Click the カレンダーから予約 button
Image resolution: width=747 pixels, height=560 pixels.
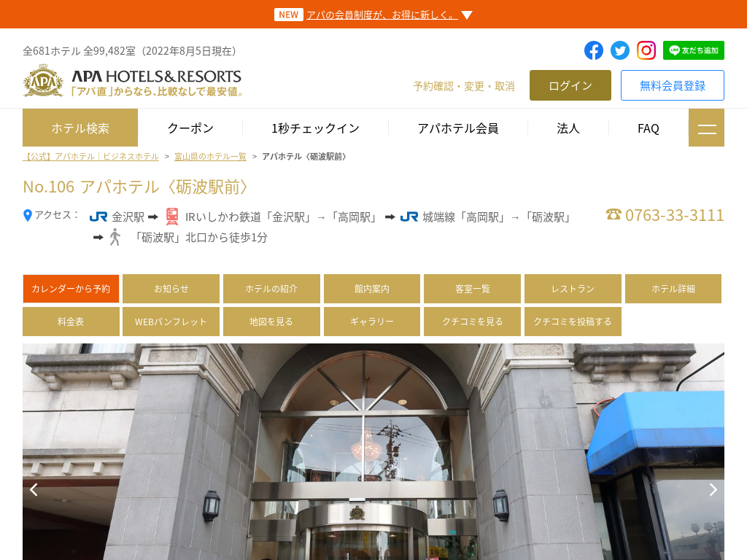[x=71, y=289]
